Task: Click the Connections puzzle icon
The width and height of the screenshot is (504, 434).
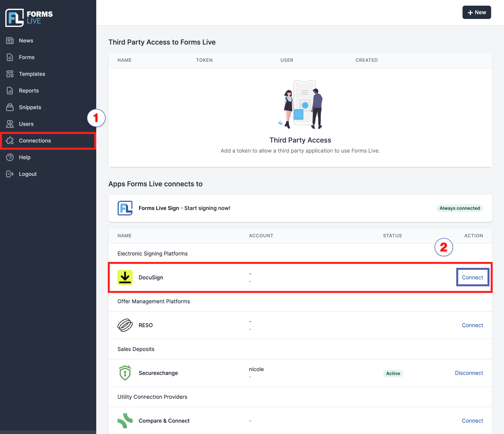Action: (x=10, y=141)
